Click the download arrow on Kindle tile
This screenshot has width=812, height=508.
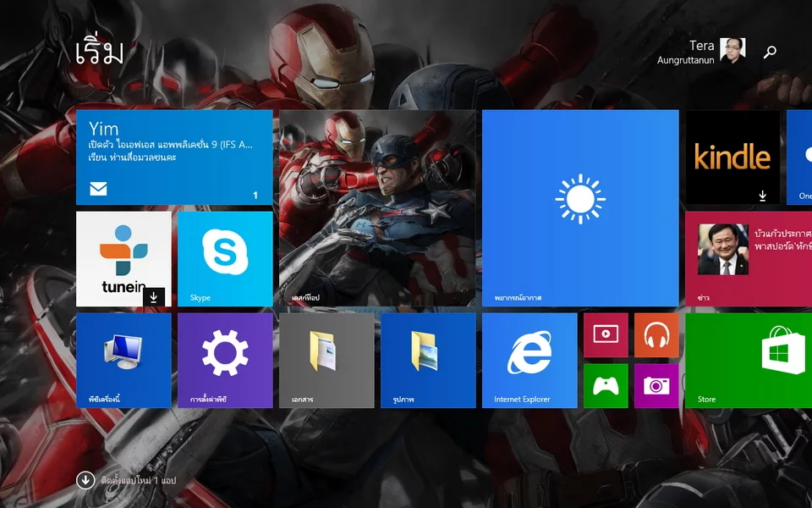coord(763,196)
